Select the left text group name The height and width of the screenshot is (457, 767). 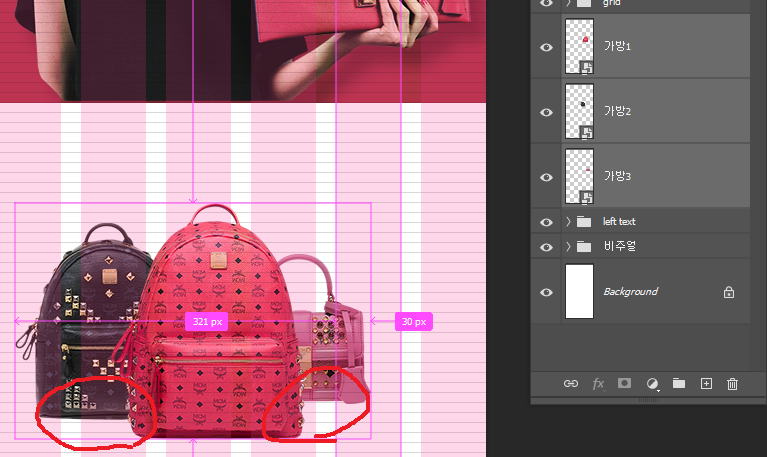(x=619, y=222)
